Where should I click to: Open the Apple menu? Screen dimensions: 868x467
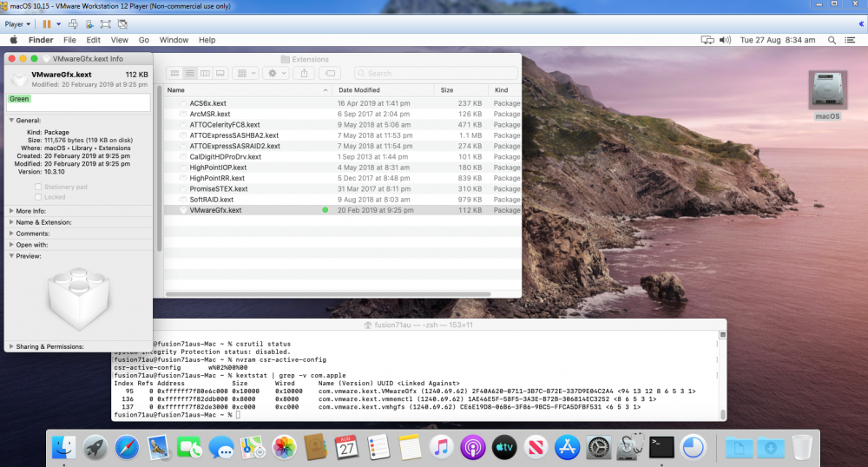[14, 40]
